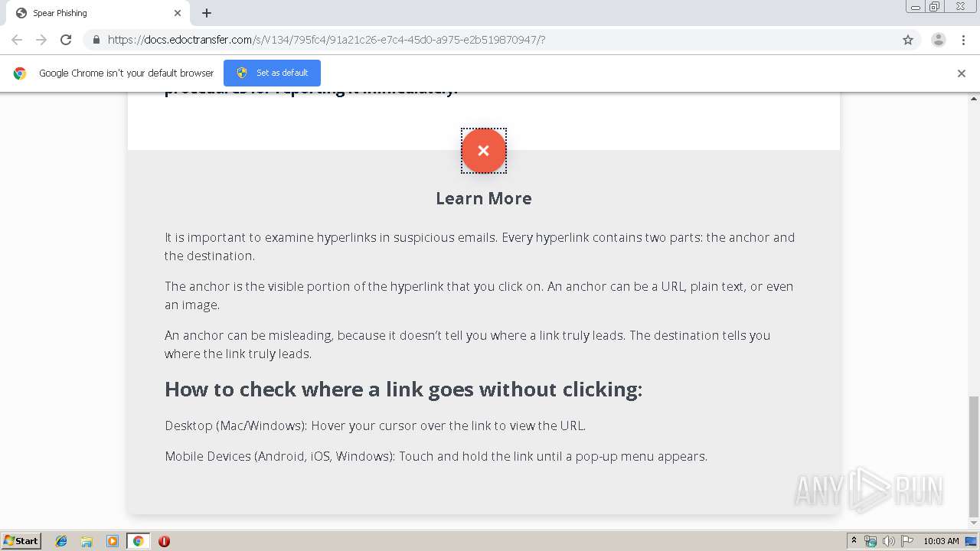
Task: Open volume speaker tray icon
Action: pyautogui.click(x=889, y=541)
